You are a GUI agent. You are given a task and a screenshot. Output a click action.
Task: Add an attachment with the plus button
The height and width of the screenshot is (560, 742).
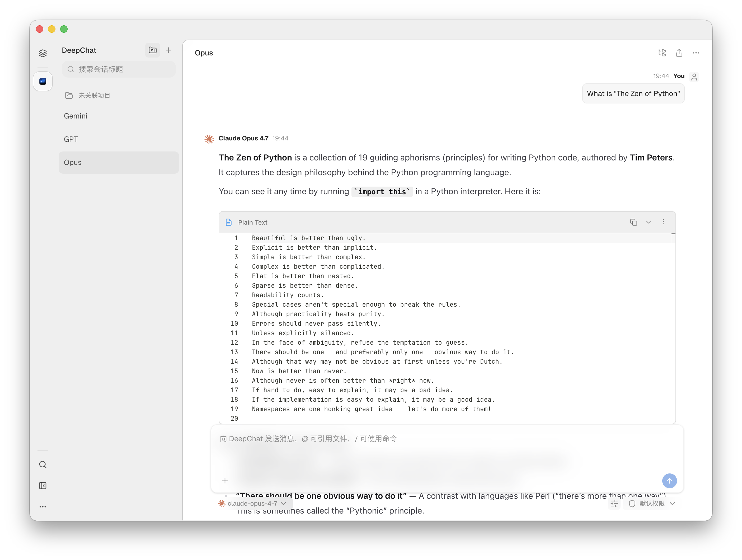point(225,481)
